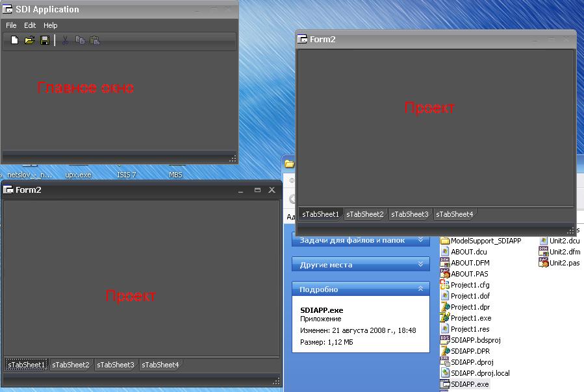Select the SDIAPP.bdsproj file icon

pyautogui.click(x=445, y=340)
